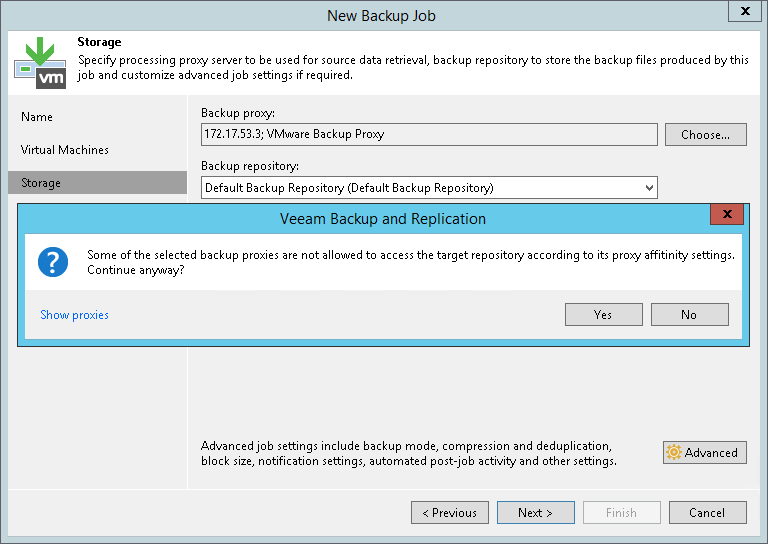Click the VM backup job header icon
This screenshot has height=544, width=768.
40,62
